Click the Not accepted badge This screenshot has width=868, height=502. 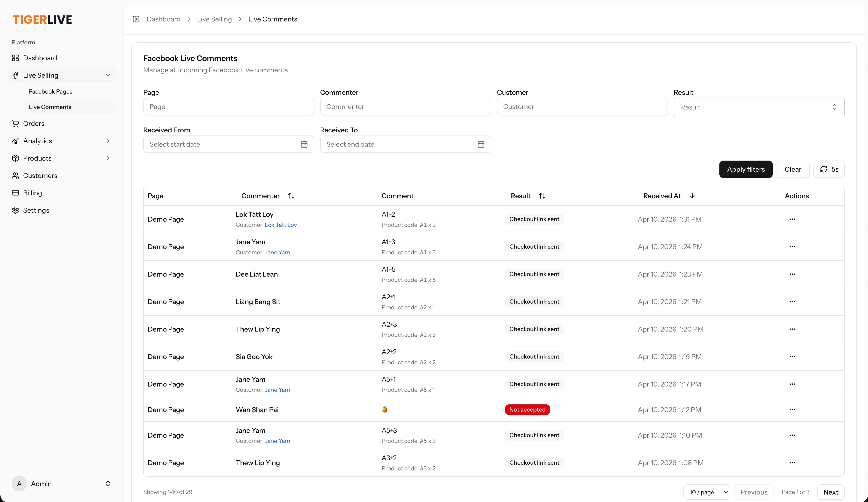click(x=527, y=409)
